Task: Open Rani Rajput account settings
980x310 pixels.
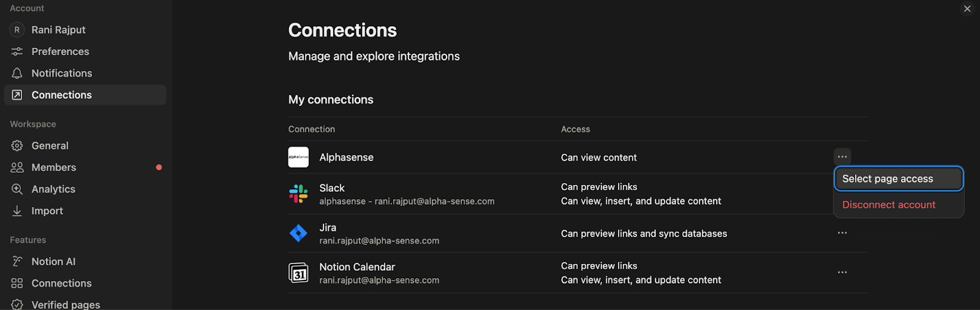Action: 58,29
